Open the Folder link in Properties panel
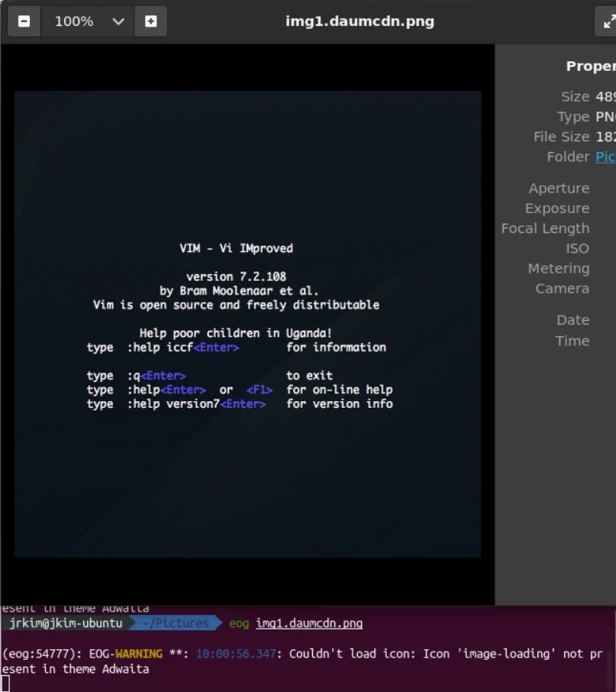This screenshot has width=616, height=692. click(x=605, y=157)
